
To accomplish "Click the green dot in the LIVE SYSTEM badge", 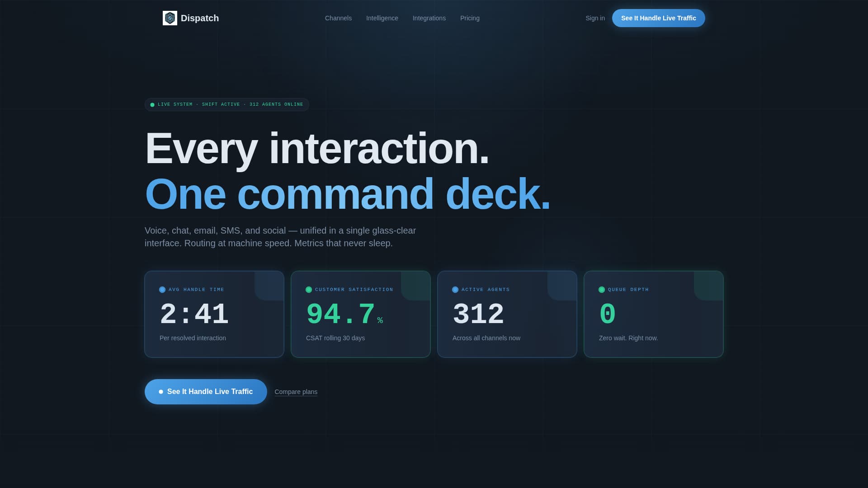I will 152,104.
